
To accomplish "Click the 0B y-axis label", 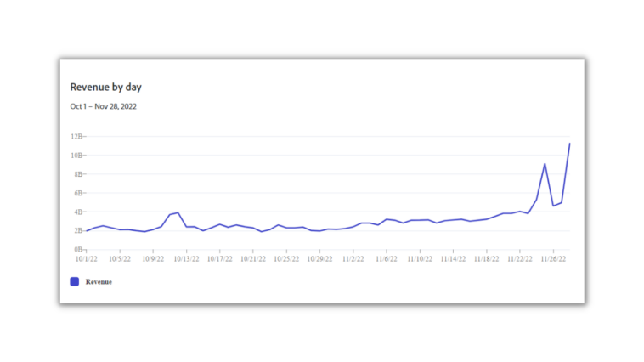I will point(78,249).
